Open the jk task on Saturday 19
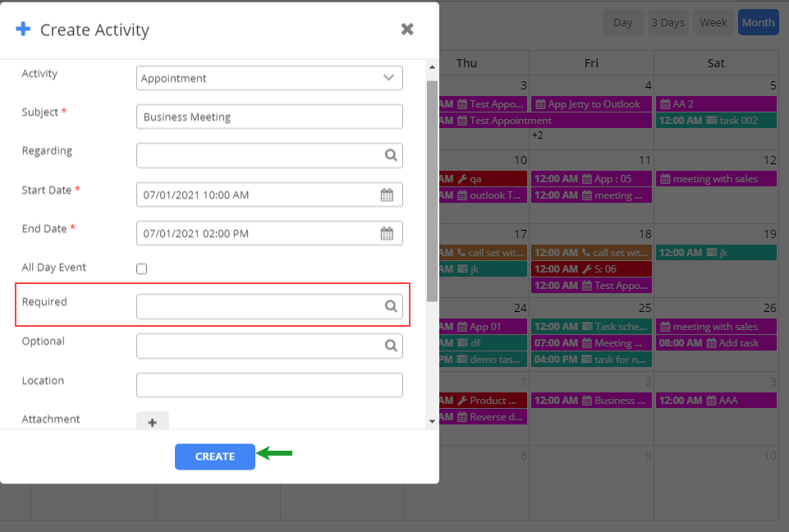 coord(716,253)
